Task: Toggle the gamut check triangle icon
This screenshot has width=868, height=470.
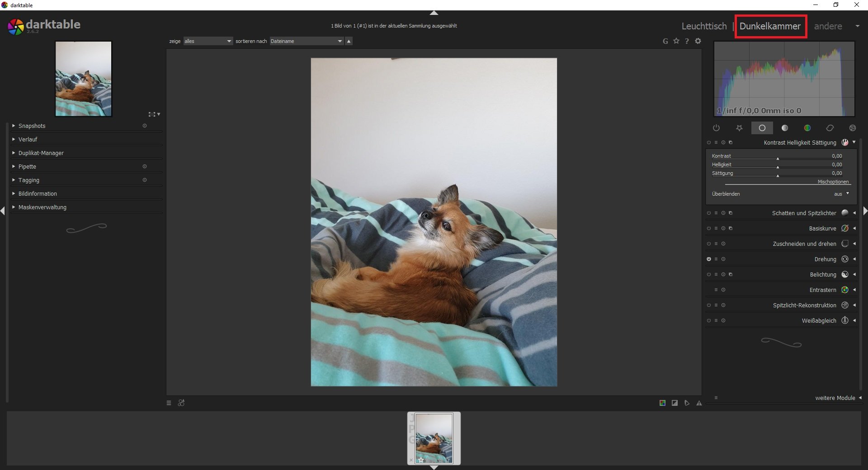Action: pos(699,403)
